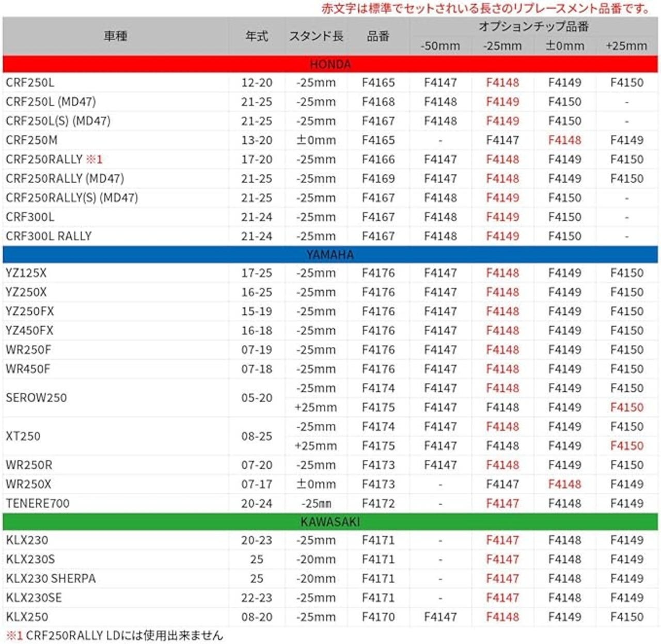Click the red ※1 mark beside CRF250RALLY

(x=94, y=159)
